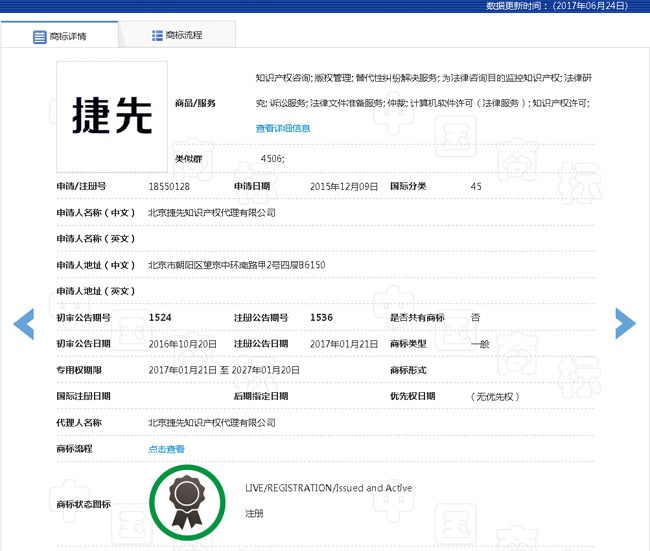Image resolution: width=650 pixels, height=551 pixels.
Task: Open the 点击查看 trademark process link
Action: pyautogui.click(x=166, y=449)
